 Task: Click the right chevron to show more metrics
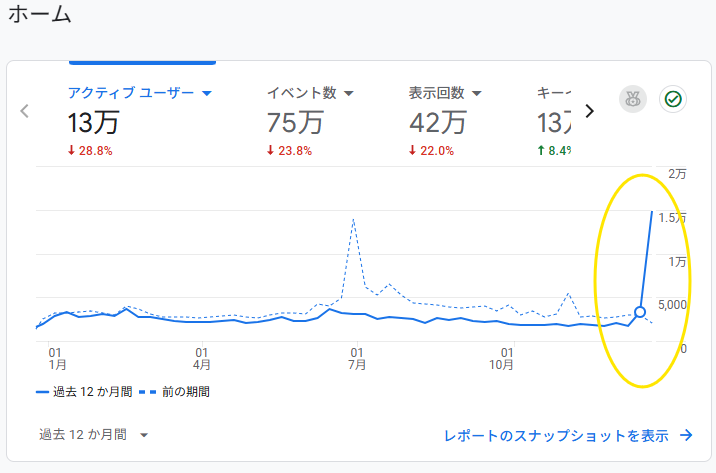[x=589, y=111]
